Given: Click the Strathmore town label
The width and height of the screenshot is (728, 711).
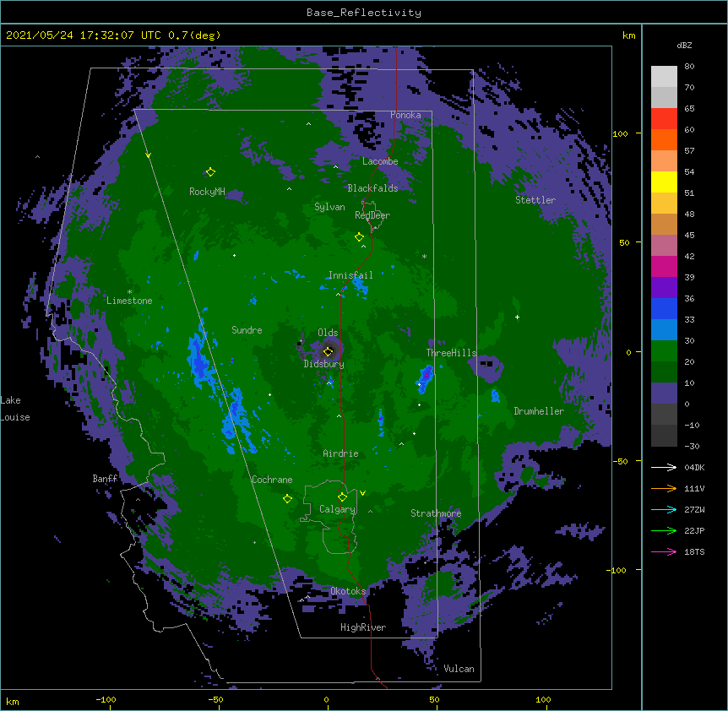Looking at the screenshot, I should 436,513.
